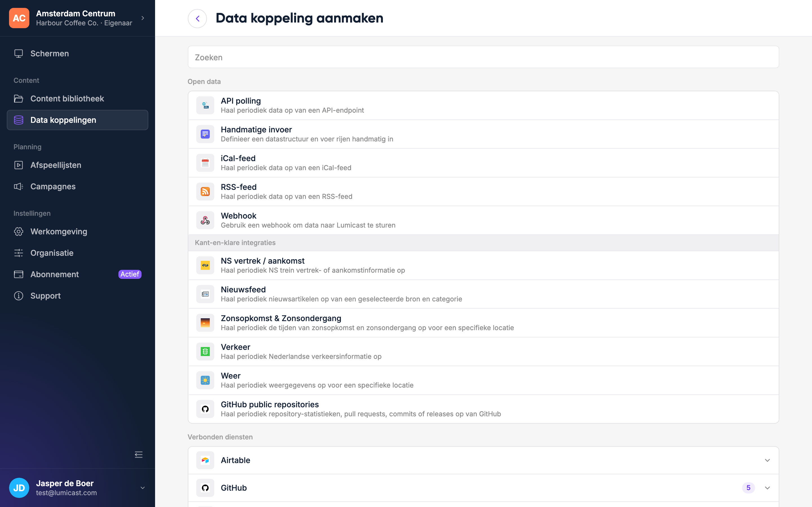Select the API polling option
This screenshot has width=812, height=507.
click(483, 105)
